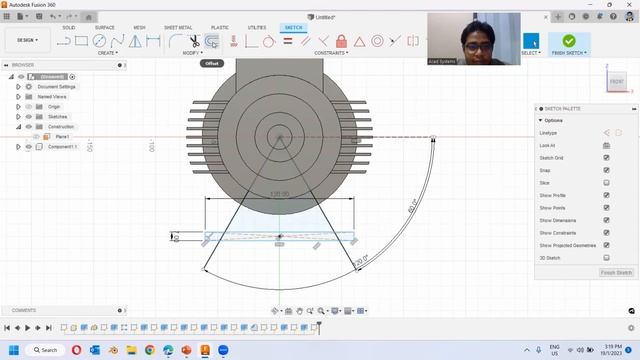Click the Home icon in top bar
This screenshot has width=640, height=360.
[x=89, y=17]
